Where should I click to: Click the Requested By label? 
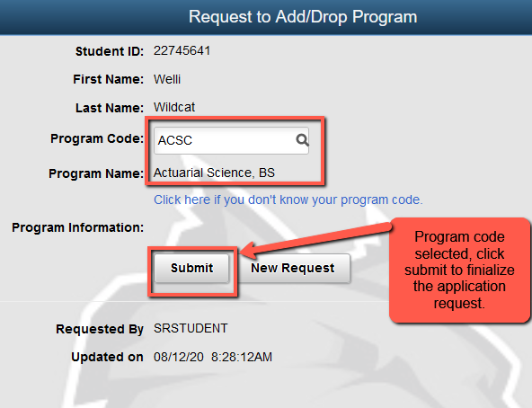100,329
